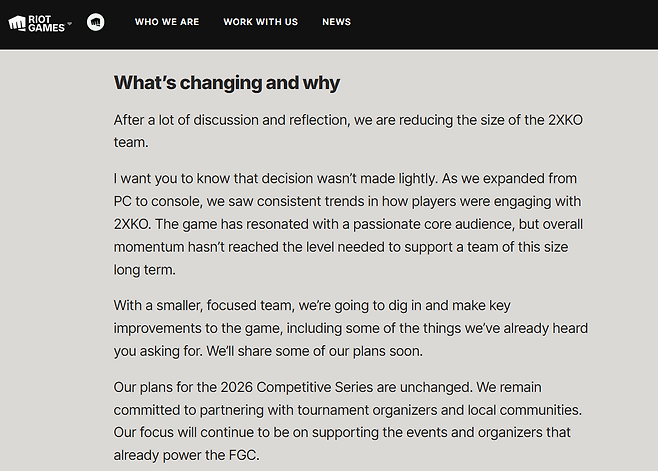
Task: Open the WHO WE ARE menu
Action: 166,22
